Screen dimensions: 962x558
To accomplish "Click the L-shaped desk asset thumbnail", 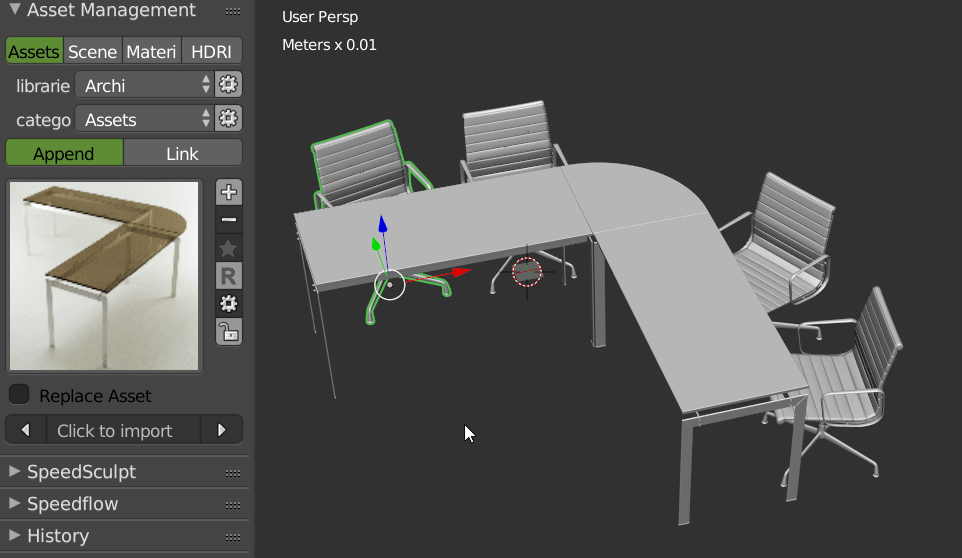I will [104, 276].
